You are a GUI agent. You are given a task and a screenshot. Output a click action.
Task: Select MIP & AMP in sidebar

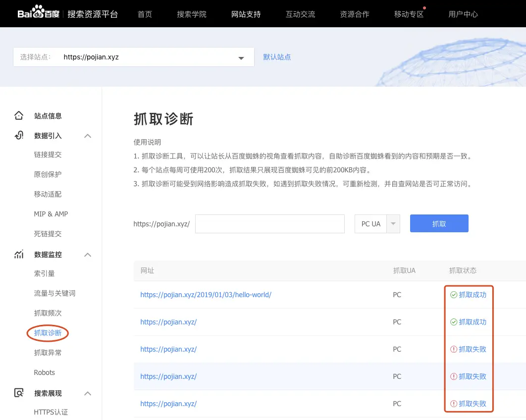[51, 214]
